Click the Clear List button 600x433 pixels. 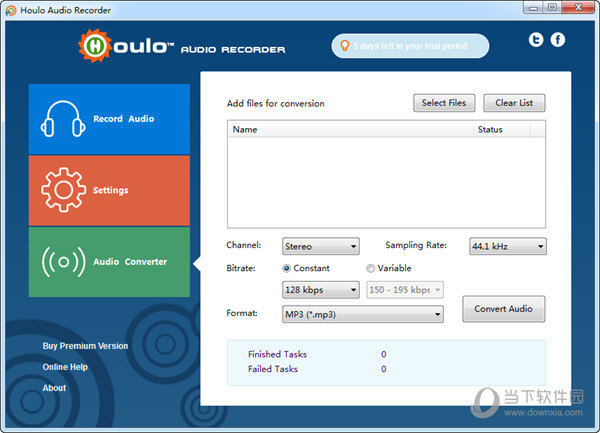(514, 103)
